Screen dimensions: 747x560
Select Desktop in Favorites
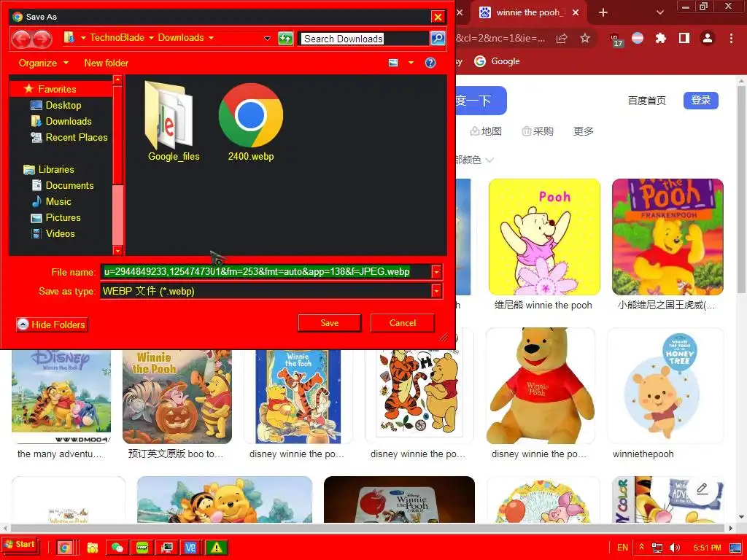click(x=55, y=105)
